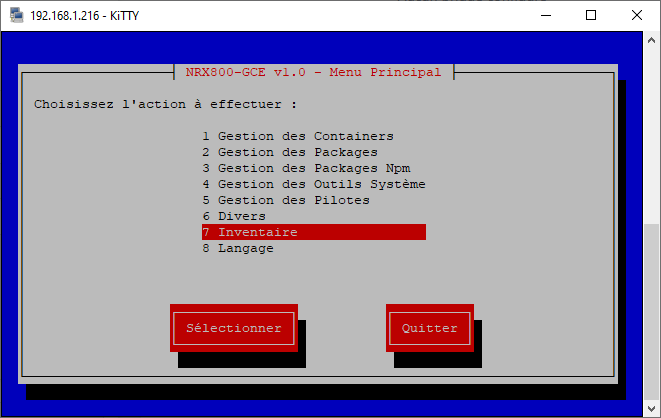Click 'NRX800-GCE v1.0 - Menu Principal' title
Image resolution: width=661 pixels, height=418 pixels.
(x=314, y=72)
